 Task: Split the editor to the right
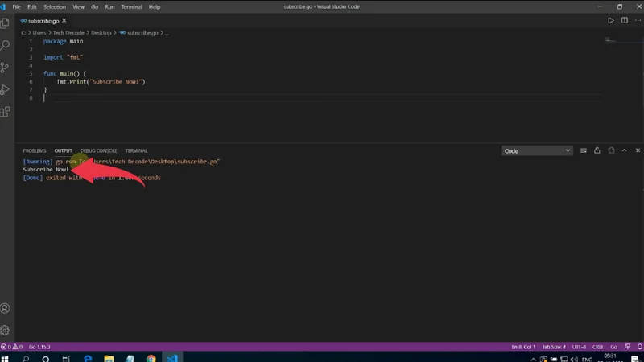pos(624,20)
